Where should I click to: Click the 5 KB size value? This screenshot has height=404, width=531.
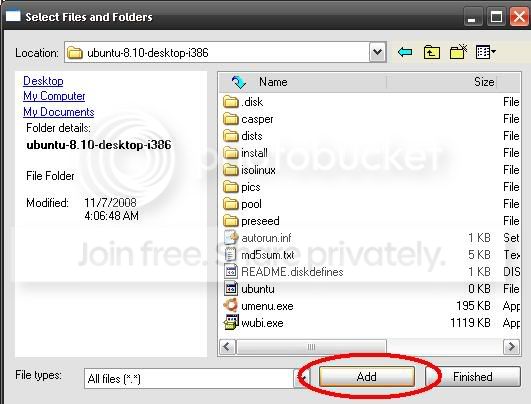coord(479,255)
